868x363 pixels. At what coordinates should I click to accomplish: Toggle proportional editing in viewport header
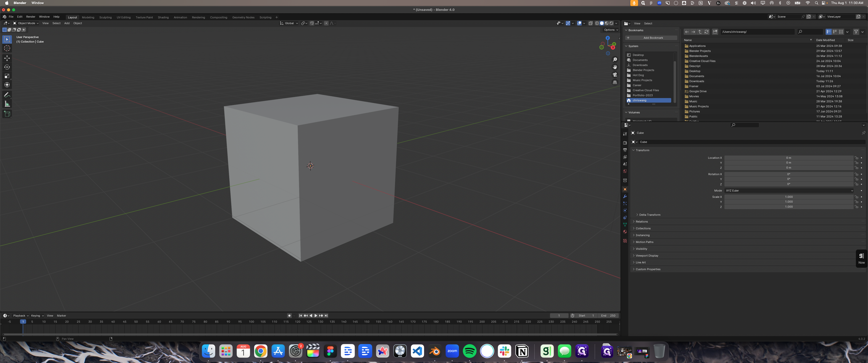tap(326, 23)
